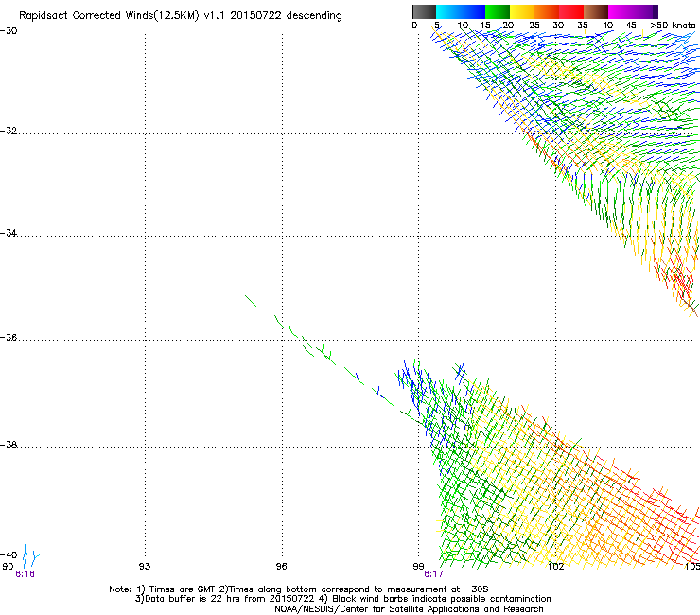This screenshot has width=700, height=615.
Task: Click the dark purple >50 knots color band
Action: (656, 11)
